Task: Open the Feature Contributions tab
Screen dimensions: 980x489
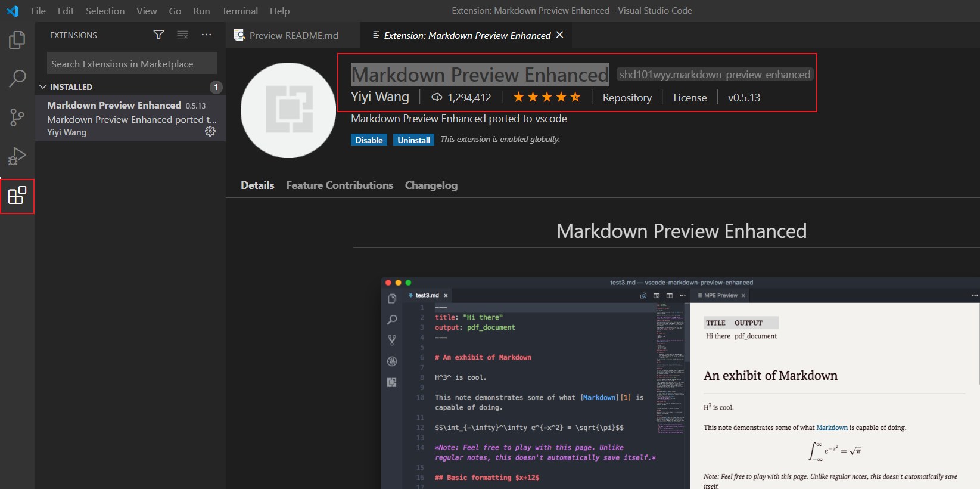Action: tap(340, 185)
